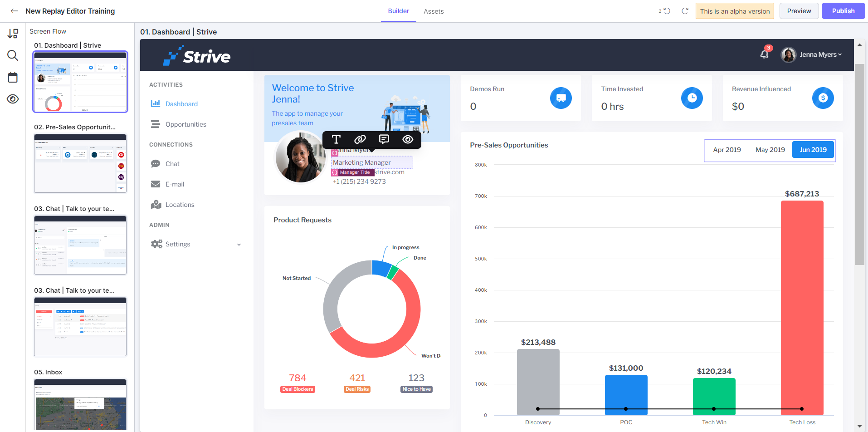
Task: Click the Opportunities list icon
Action: pos(156,124)
